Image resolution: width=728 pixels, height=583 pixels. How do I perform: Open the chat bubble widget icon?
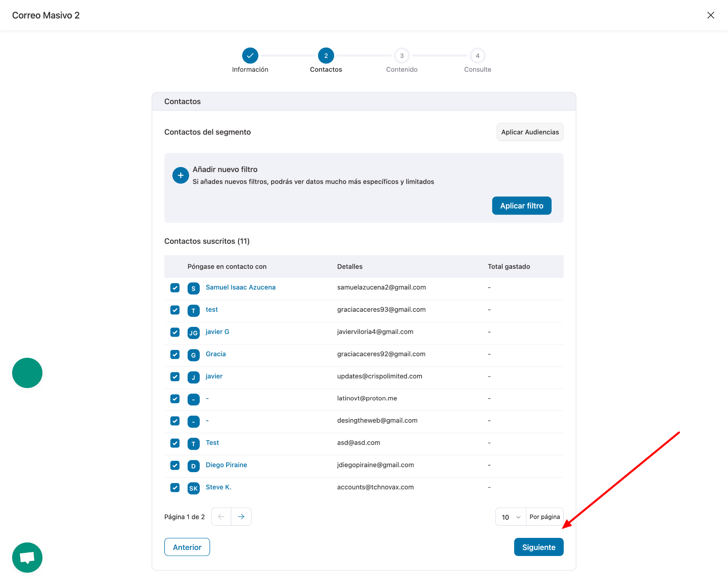pyautogui.click(x=27, y=557)
